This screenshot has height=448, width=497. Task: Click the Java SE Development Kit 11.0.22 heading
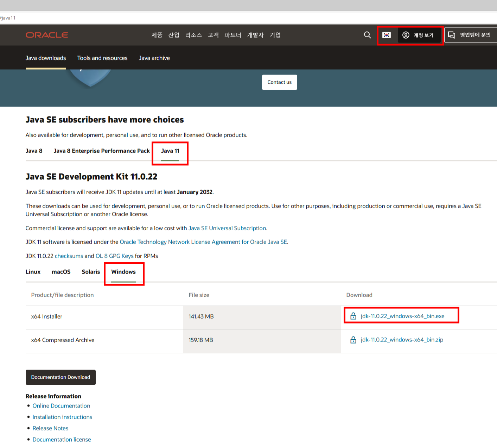(91, 177)
